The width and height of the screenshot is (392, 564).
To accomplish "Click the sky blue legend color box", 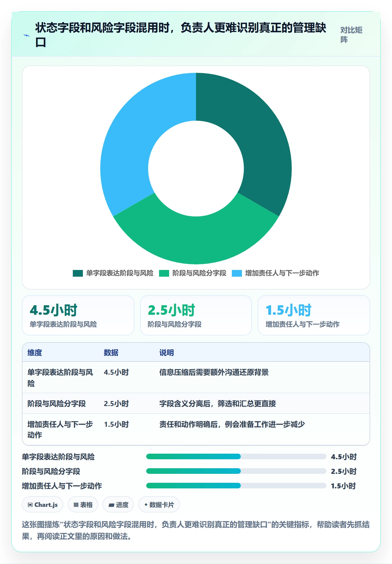I will tap(237, 273).
